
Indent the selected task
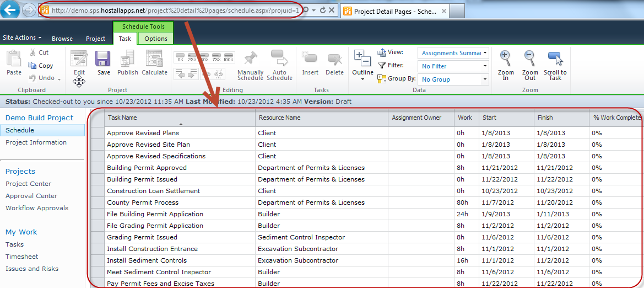(x=193, y=73)
